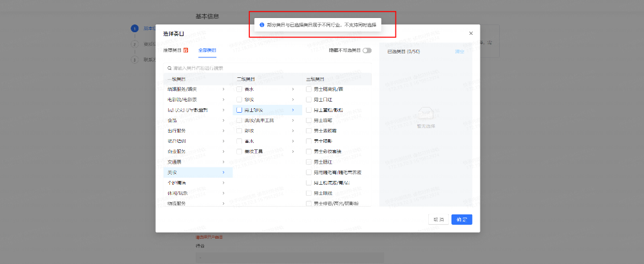Expand chevron on 男士彩妆 row
The width and height of the screenshot is (644, 264).
tap(293, 110)
